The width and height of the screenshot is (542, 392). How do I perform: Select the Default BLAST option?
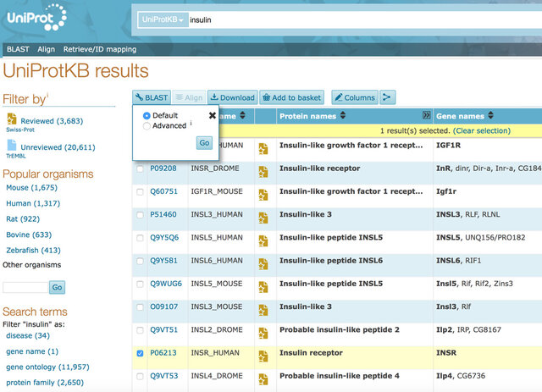coord(147,116)
